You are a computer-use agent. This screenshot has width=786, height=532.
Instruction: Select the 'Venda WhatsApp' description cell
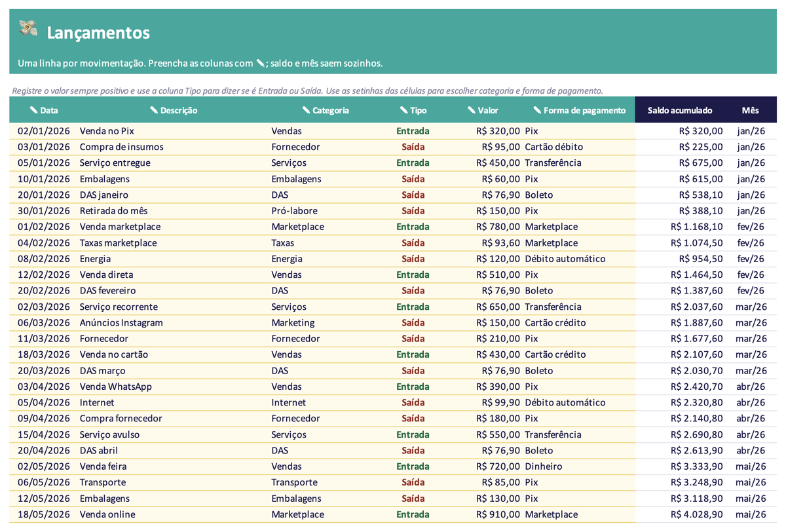point(174,387)
